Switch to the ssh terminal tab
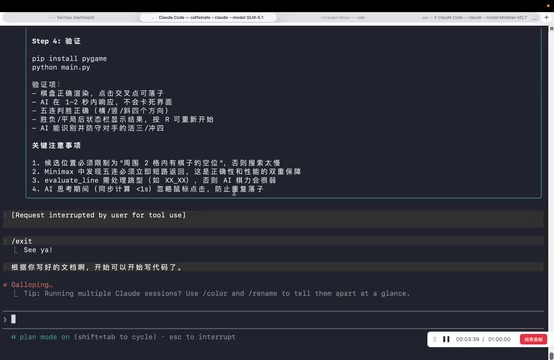The width and height of the screenshot is (554, 360). (x=342, y=17)
